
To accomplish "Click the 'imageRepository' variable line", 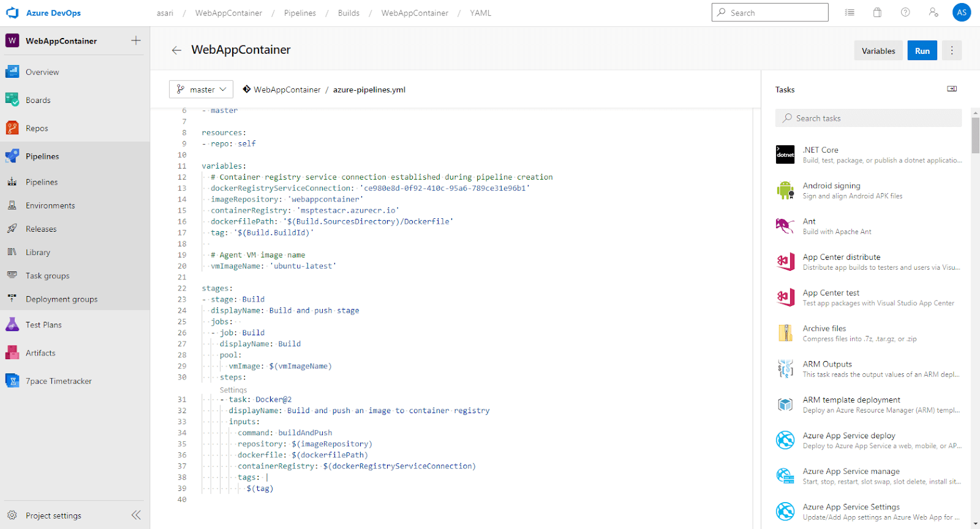I will (x=287, y=199).
